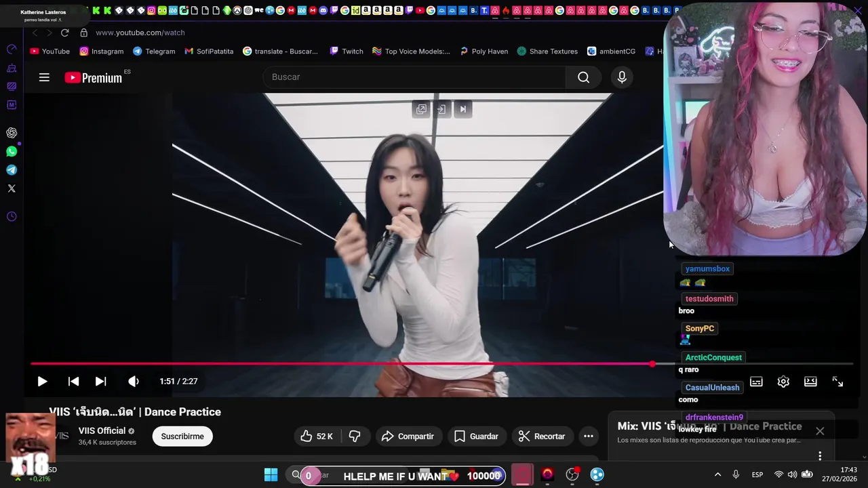Image resolution: width=868 pixels, height=488 pixels.
Task: Open the SofiPatatita Gmail bookmark
Action: pyautogui.click(x=209, y=52)
